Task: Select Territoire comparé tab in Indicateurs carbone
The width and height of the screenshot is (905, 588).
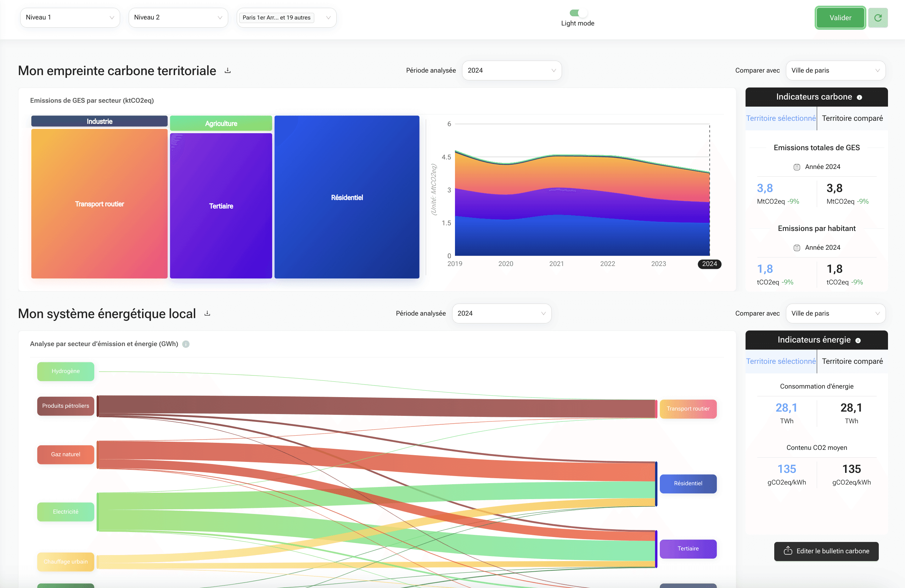Action: click(x=852, y=118)
